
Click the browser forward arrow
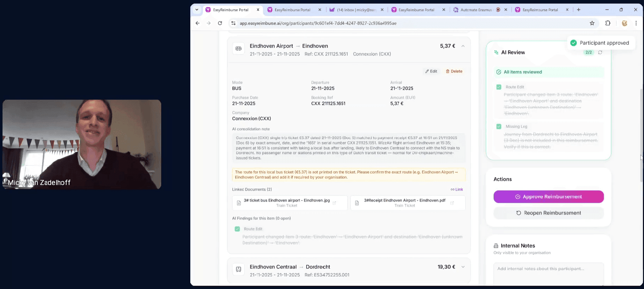pyautogui.click(x=209, y=23)
